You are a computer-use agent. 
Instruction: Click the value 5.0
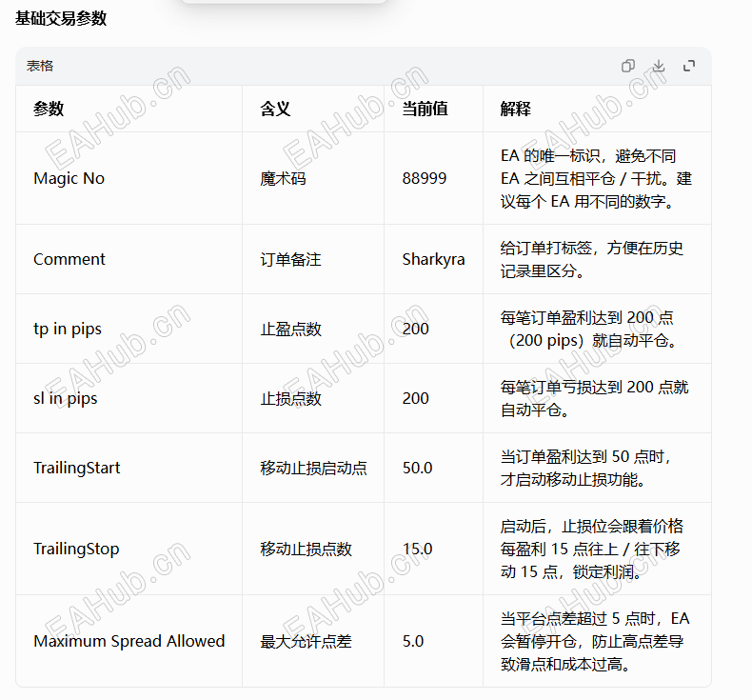pos(413,642)
